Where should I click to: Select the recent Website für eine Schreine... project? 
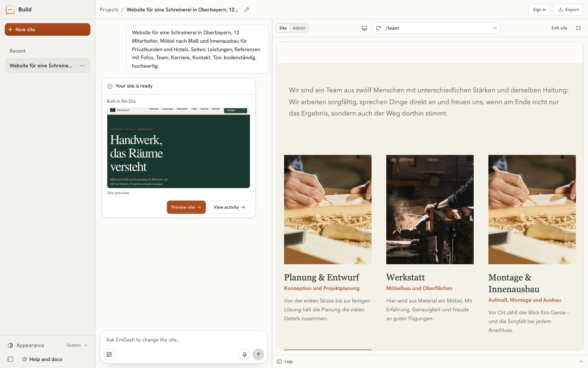coord(47,66)
